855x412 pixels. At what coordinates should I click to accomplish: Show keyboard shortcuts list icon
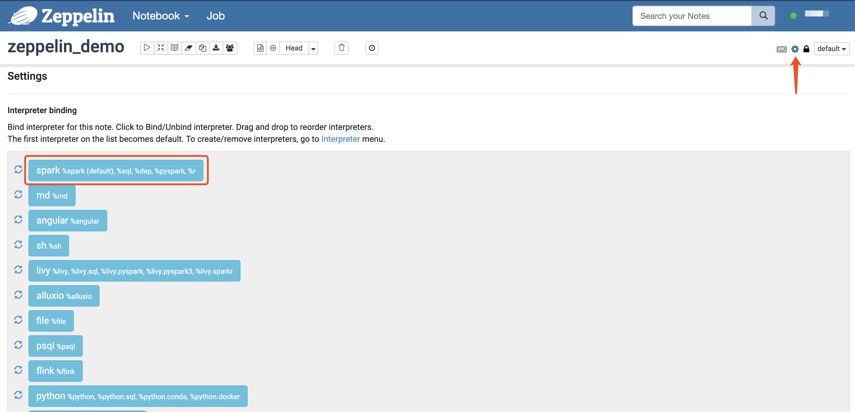(x=781, y=49)
